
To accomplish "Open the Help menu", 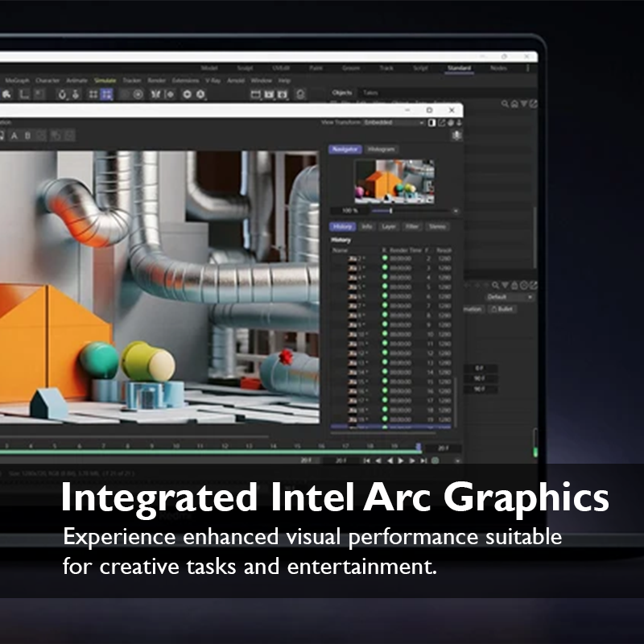I will click(284, 80).
